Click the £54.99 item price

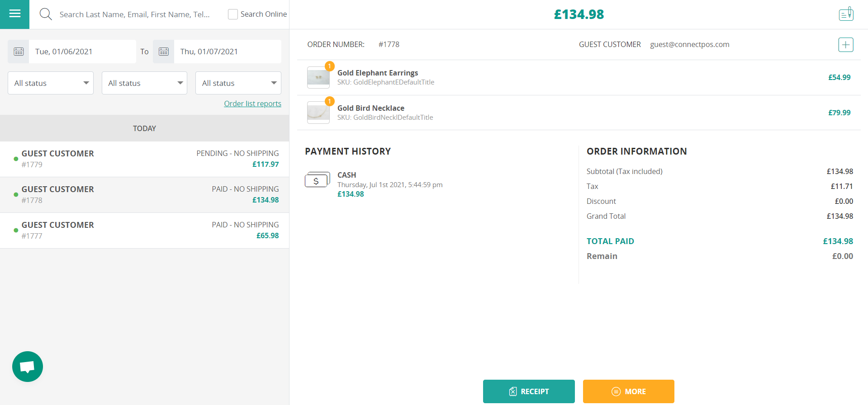840,77
